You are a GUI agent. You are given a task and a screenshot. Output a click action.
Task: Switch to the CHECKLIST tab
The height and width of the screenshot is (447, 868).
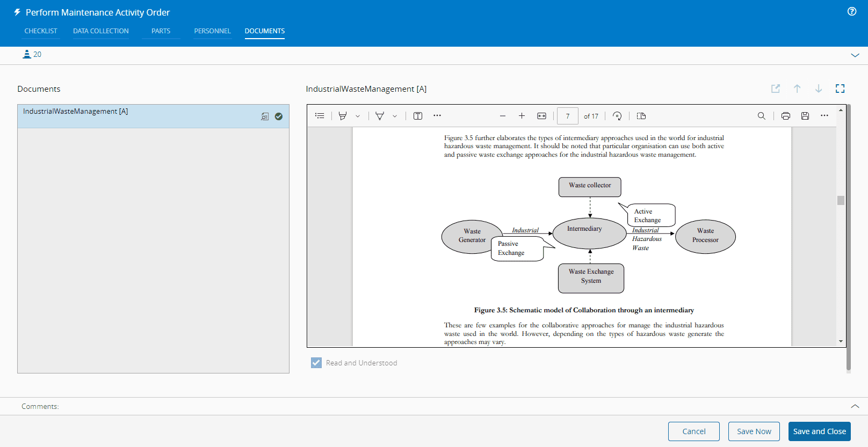tap(41, 31)
